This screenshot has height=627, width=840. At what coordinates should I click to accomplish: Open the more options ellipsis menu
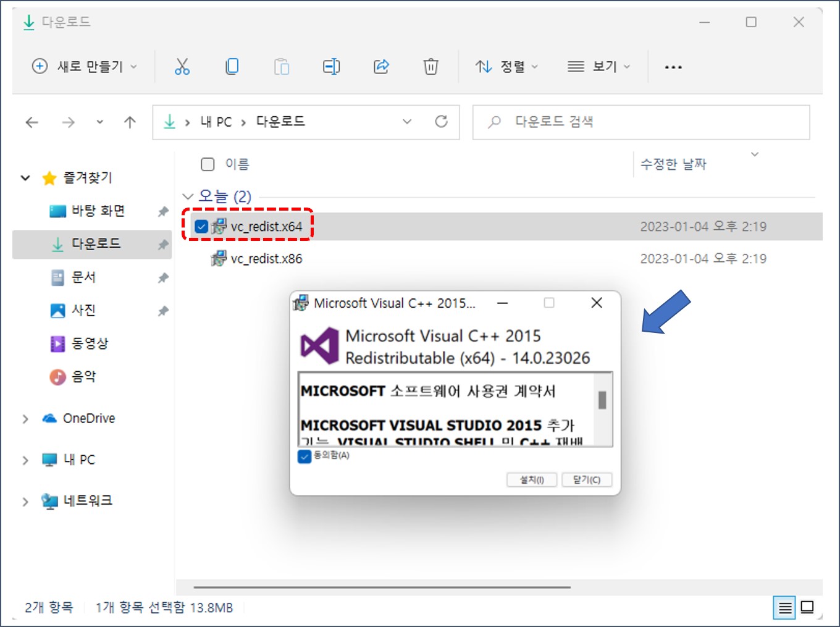pyautogui.click(x=673, y=67)
